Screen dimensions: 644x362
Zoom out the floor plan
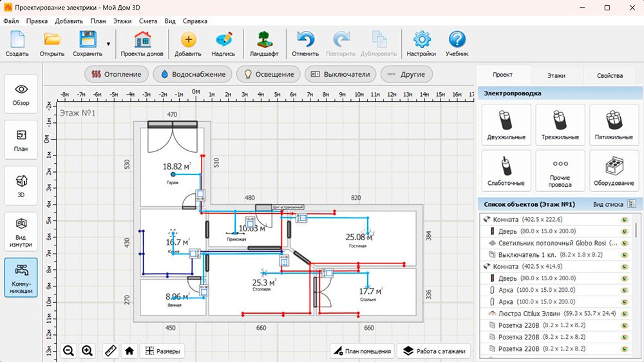tap(69, 351)
